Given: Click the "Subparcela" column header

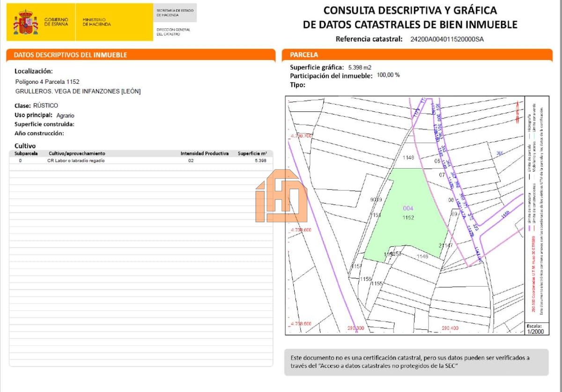Looking at the screenshot, I should (26, 153).
